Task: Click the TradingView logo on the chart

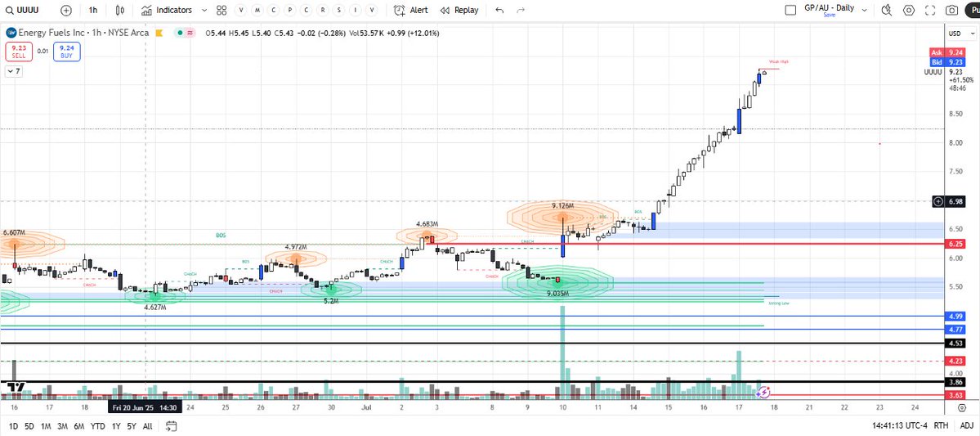Action: (15, 387)
